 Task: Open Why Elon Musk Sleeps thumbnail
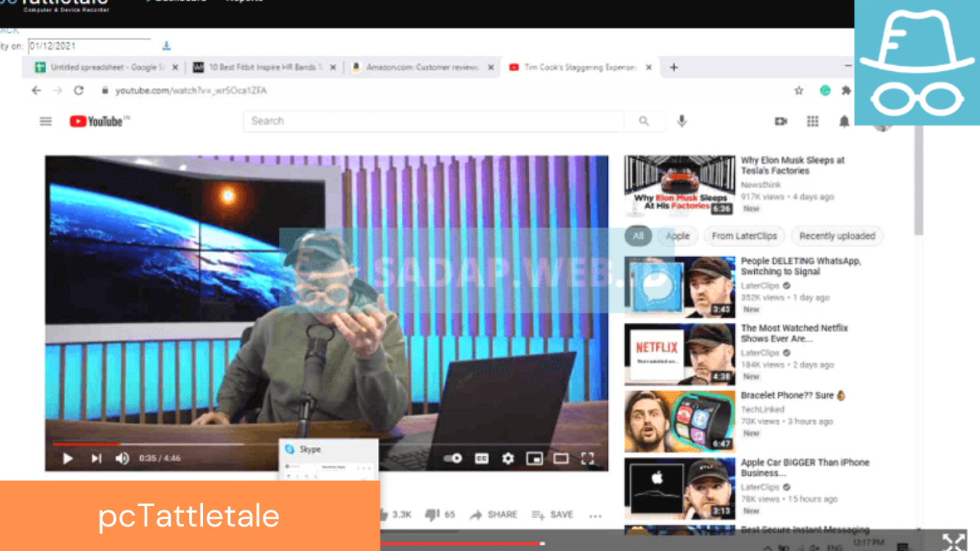coord(680,186)
